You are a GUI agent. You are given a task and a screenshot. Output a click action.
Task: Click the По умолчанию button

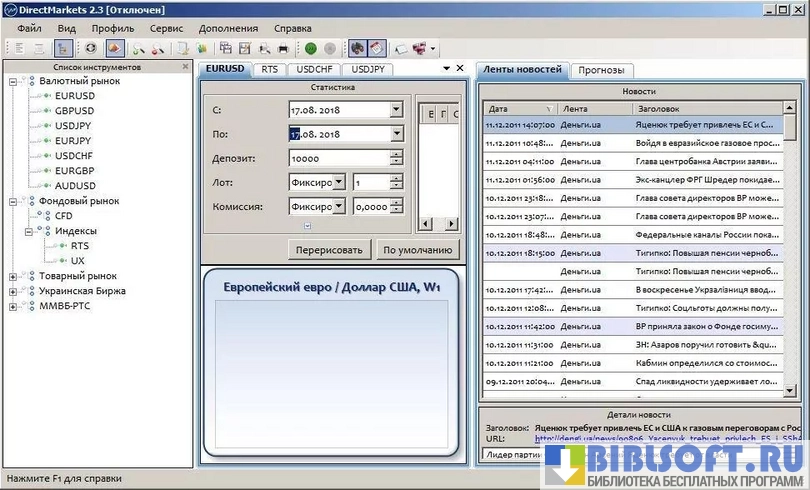click(x=417, y=250)
